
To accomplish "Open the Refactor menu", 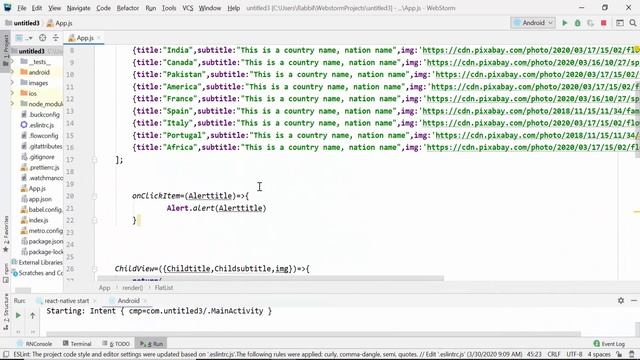I will (128, 8).
